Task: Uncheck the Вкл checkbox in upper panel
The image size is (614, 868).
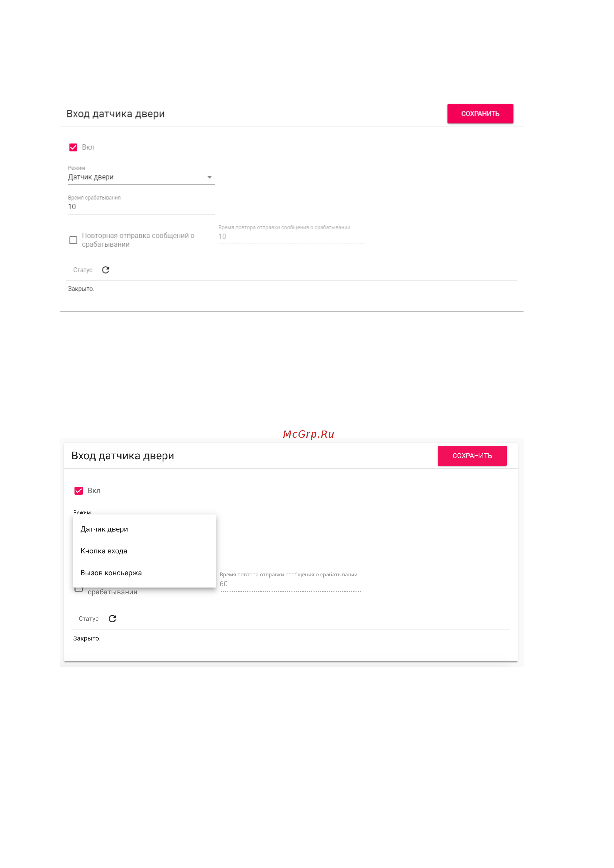Action: 73,147
